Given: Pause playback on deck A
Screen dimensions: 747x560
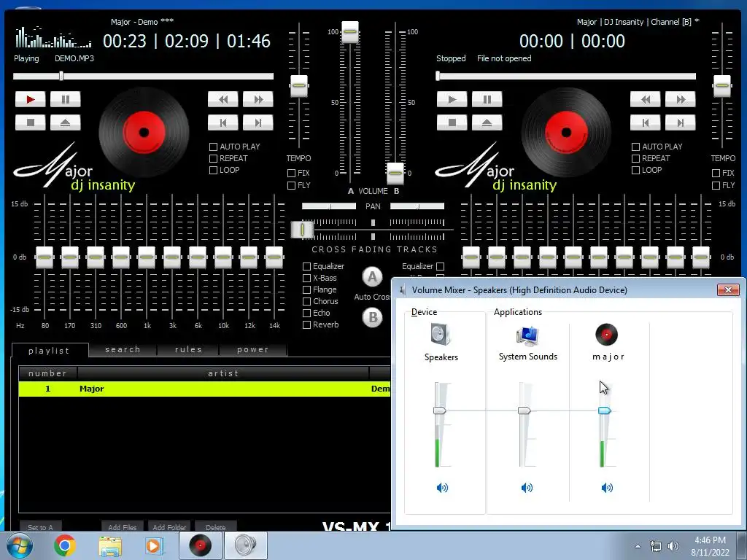Looking at the screenshot, I should 65,99.
